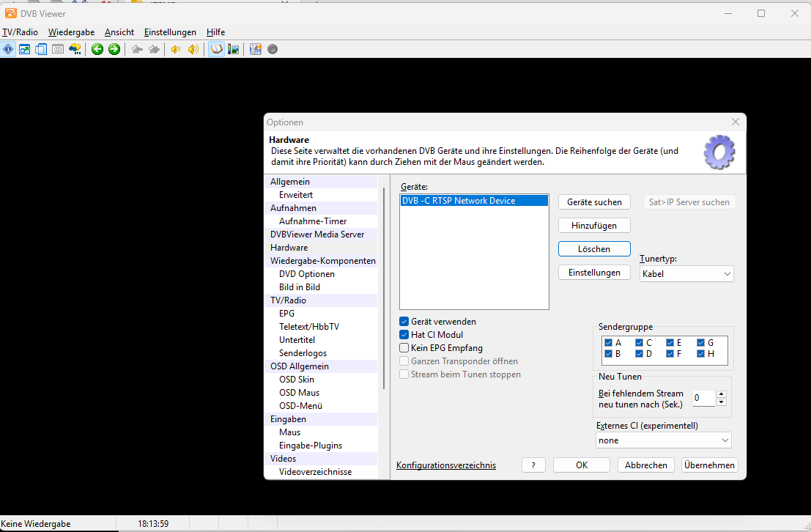Click the grey record button icon
The width and height of the screenshot is (811, 532).
click(273, 49)
